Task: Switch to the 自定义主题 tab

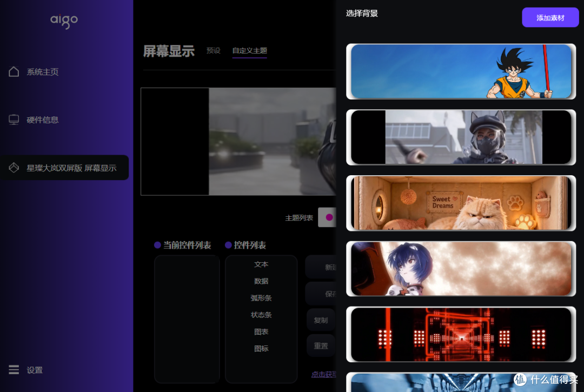Action: coord(249,50)
